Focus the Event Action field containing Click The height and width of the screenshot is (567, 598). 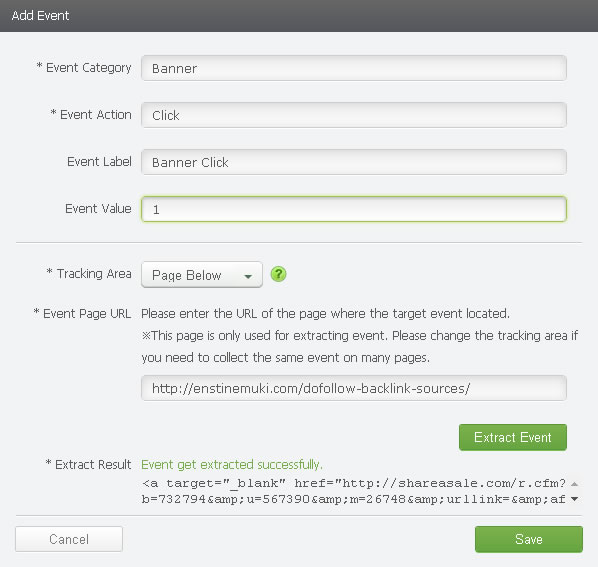coord(354,115)
